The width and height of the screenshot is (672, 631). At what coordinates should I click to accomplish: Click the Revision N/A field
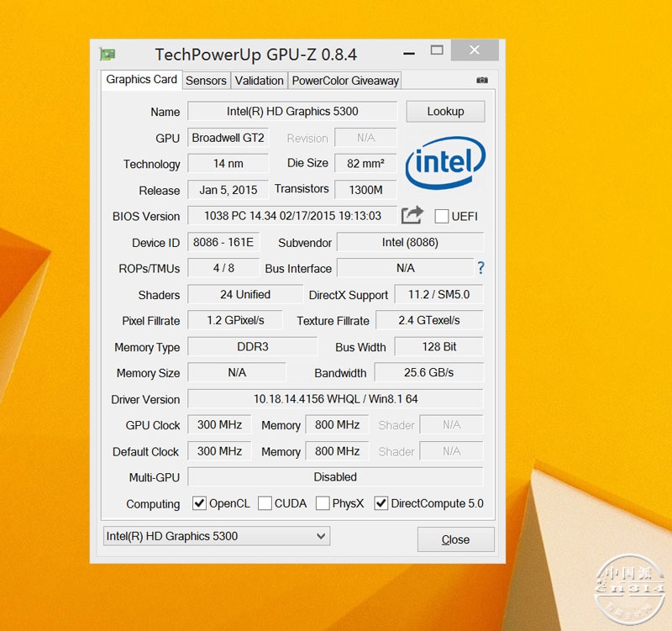click(365, 138)
